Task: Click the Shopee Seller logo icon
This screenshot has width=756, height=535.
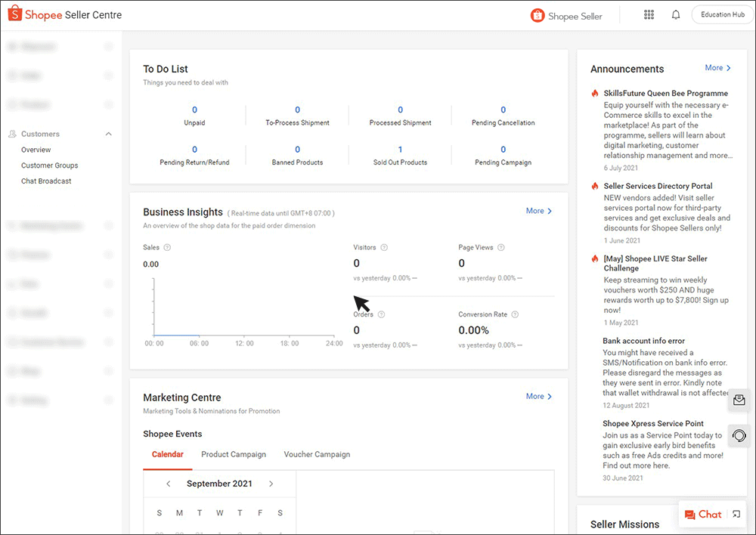Action: tap(538, 15)
